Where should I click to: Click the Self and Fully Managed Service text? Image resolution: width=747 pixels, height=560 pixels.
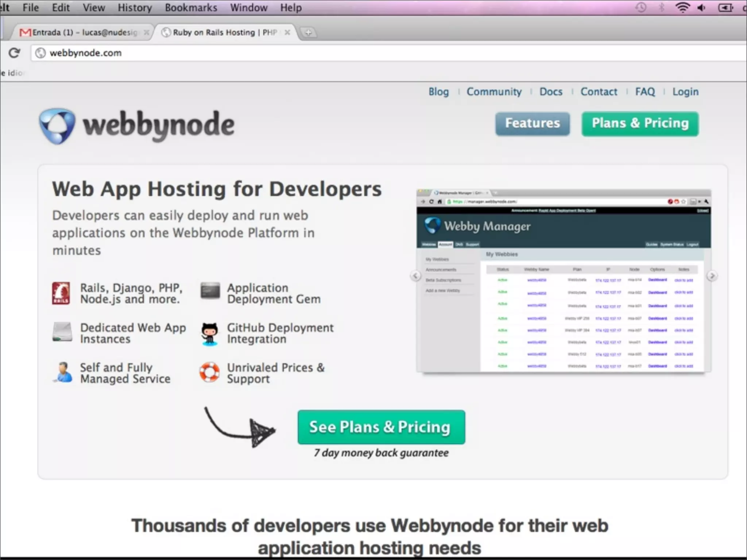point(125,373)
